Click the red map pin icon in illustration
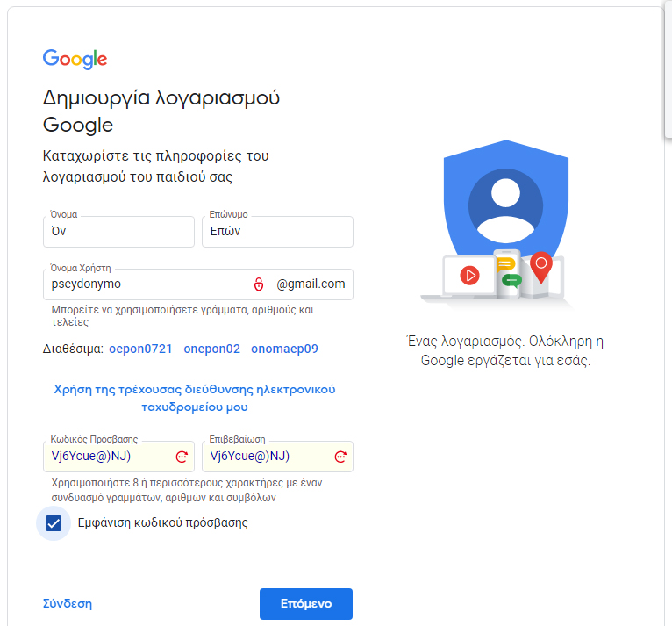The image size is (672, 626). (x=541, y=266)
